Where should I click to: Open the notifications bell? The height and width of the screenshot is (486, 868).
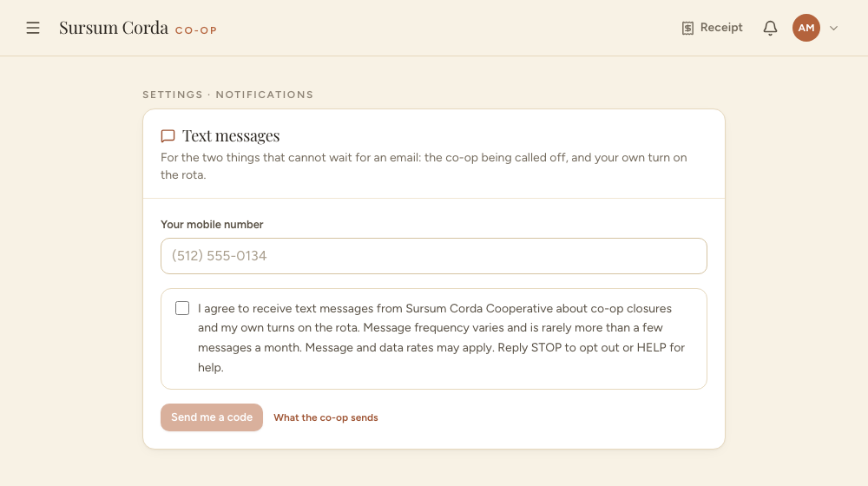click(770, 29)
